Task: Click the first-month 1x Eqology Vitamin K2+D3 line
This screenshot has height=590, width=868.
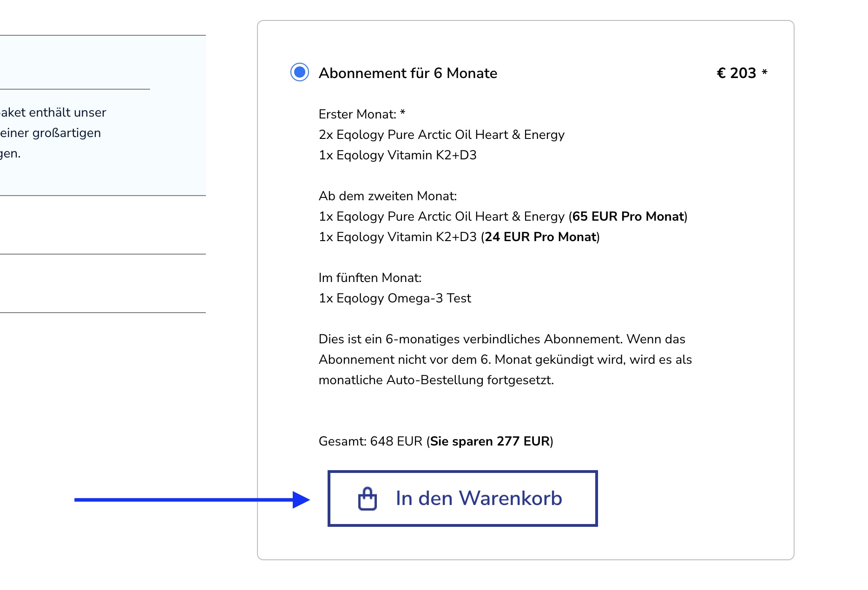Action: point(398,155)
